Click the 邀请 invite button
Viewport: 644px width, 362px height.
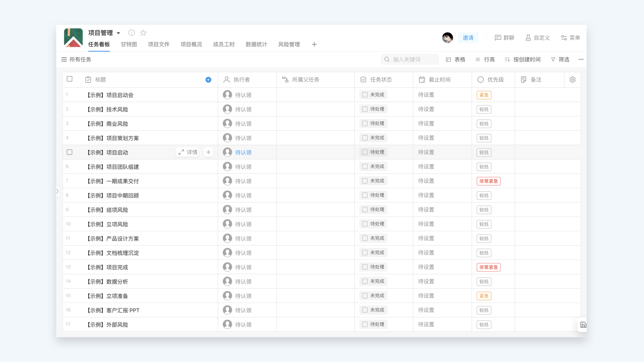tap(468, 38)
